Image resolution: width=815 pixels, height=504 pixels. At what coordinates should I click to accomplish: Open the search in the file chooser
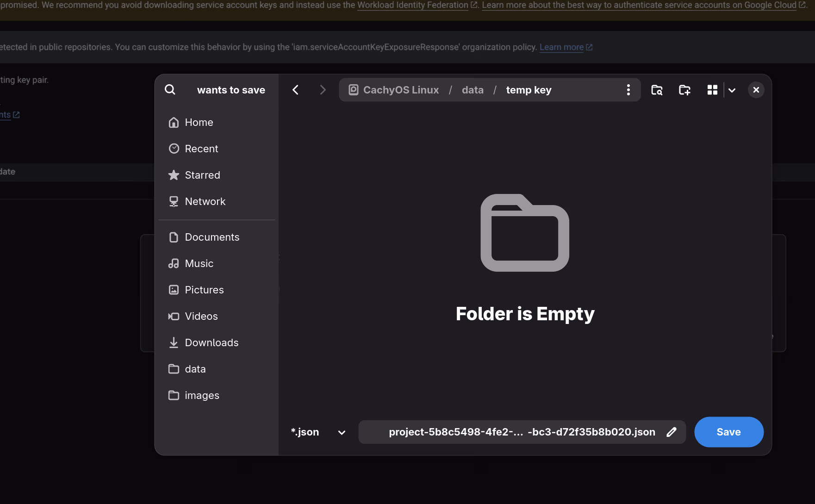click(170, 89)
